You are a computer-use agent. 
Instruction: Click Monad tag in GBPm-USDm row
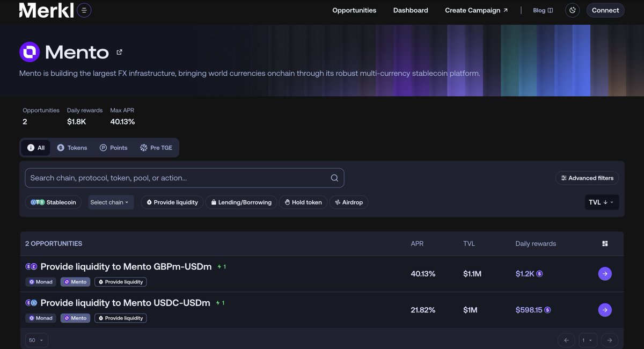41,282
